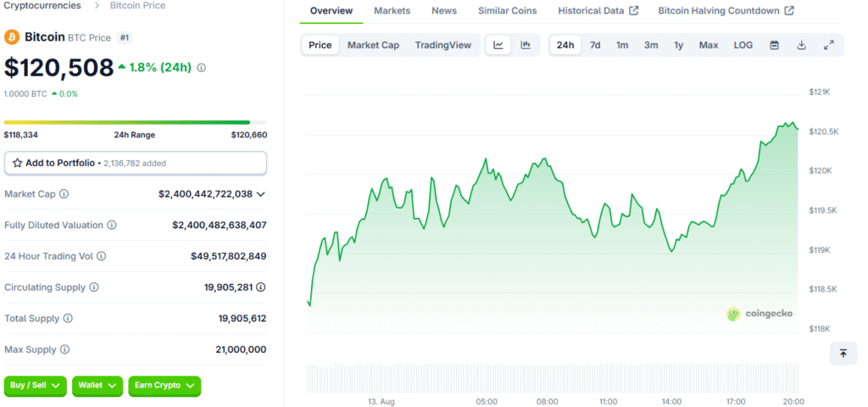
Task: Open the Buy / Sell dropdown
Action: (x=36, y=386)
